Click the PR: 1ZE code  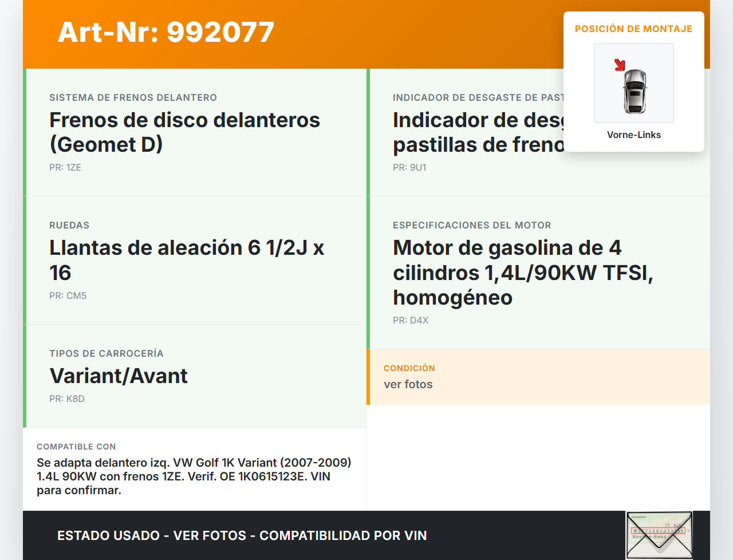point(65,167)
